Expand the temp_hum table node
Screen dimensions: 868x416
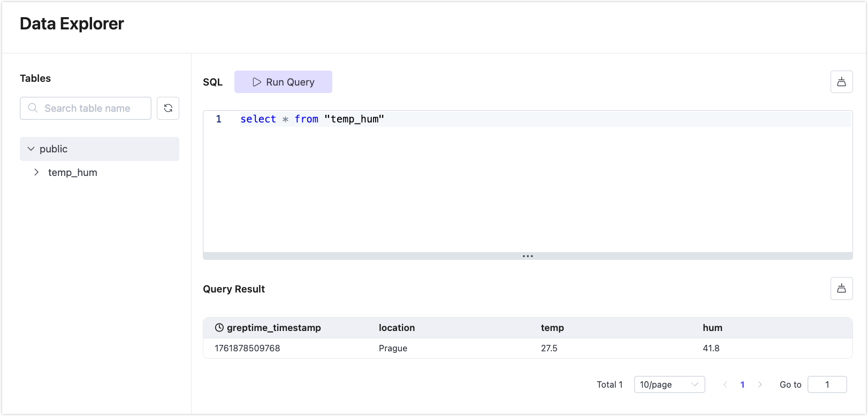tap(36, 172)
